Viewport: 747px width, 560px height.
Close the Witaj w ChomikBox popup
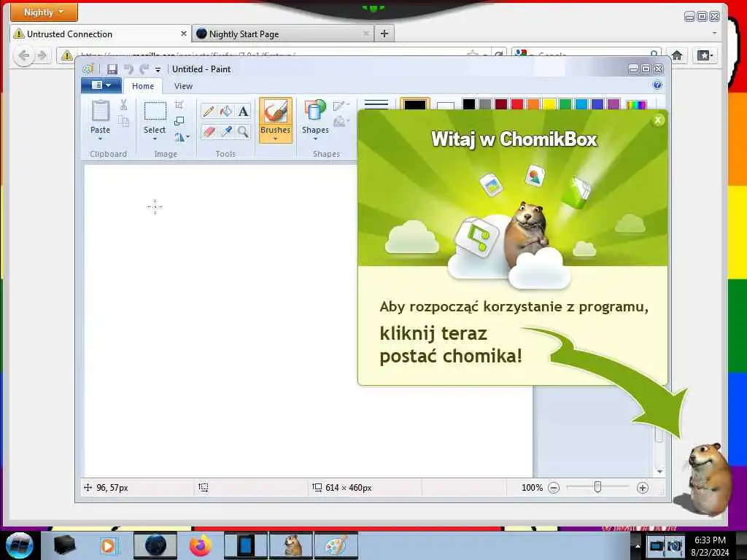click(x=658, y=120)
